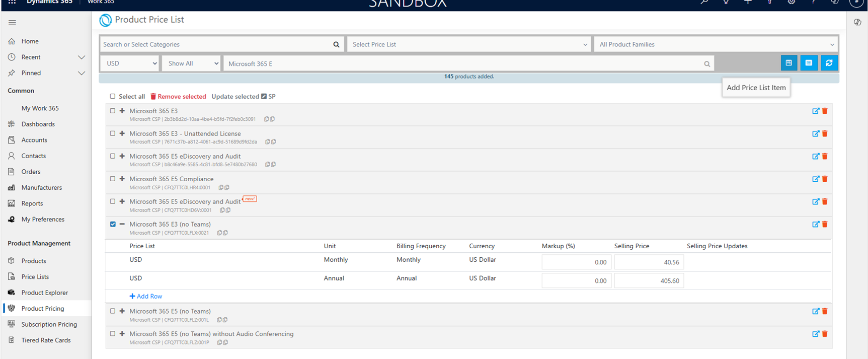
Task: Open the Copilot icon in right pane
Action: 857,22
